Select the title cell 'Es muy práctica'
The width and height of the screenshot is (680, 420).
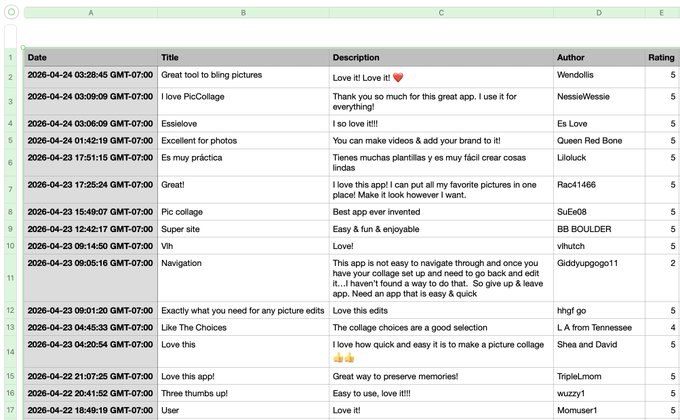[243, 163]
